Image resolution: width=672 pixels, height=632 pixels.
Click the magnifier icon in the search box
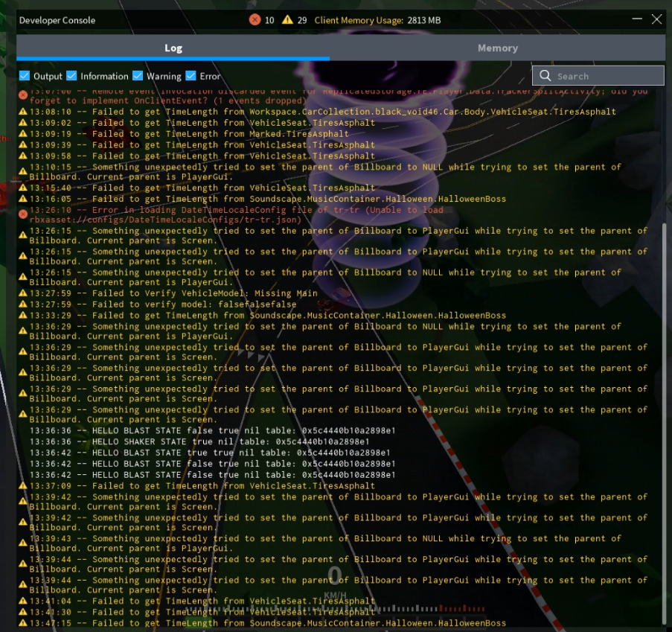tap(545, 76)
